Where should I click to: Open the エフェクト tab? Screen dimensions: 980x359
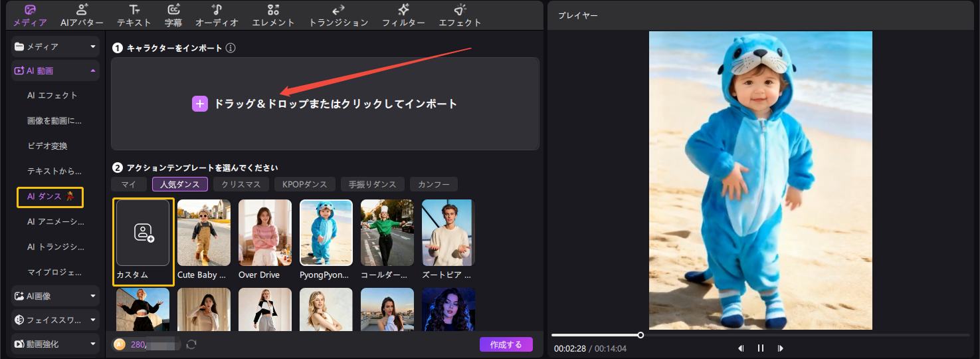point(460,15)
